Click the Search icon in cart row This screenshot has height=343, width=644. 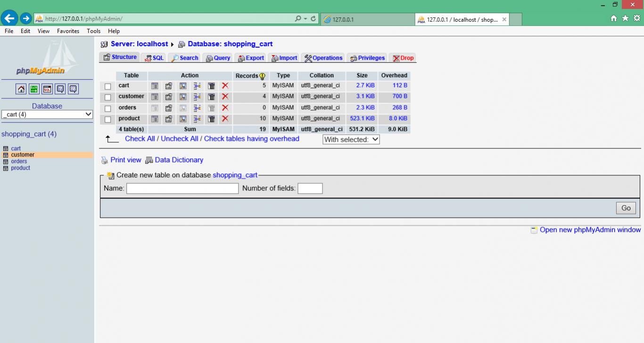(183, 86)
